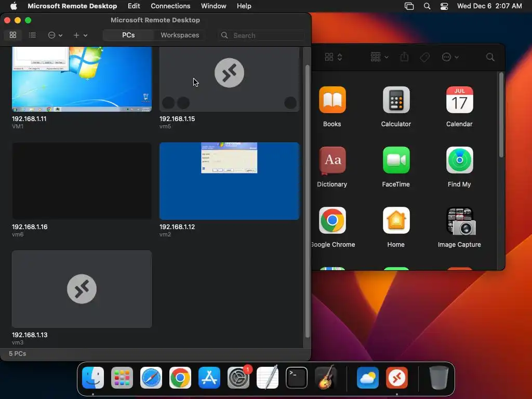This screenshot has width=532, height=399.
Task: Open Google Chrome from the Dock
Action: coord(180,378)
